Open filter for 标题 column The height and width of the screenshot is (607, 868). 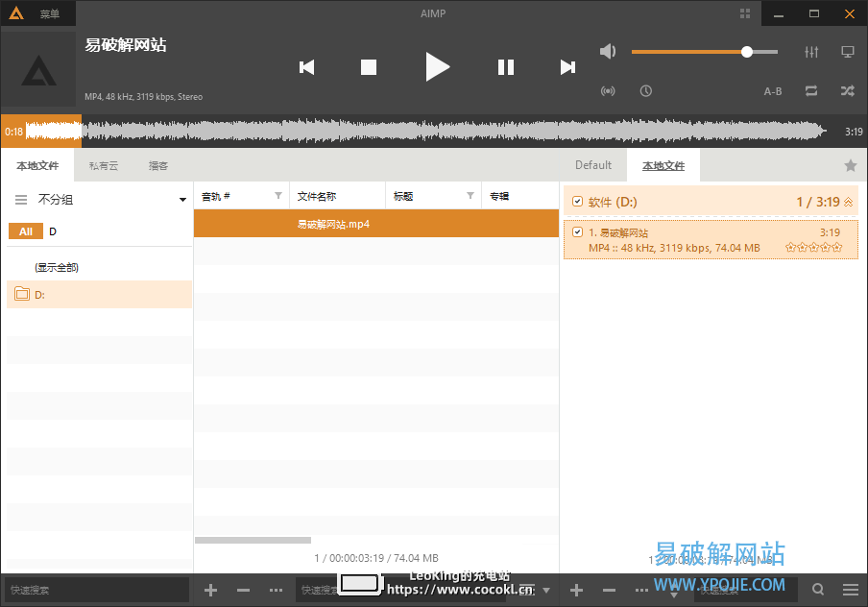click(470, 196)
